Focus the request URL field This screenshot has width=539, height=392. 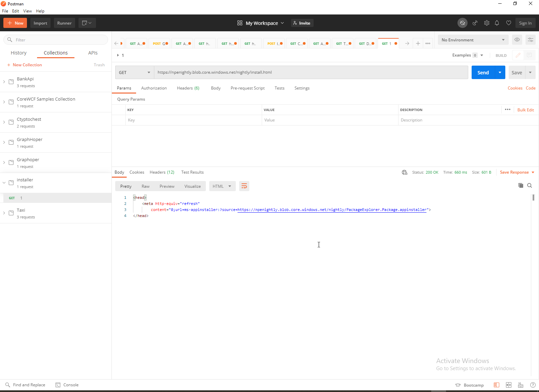point(311,72)
